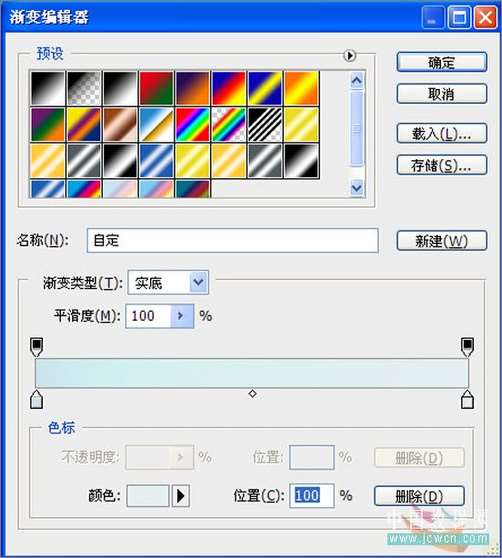This screenshot has height=558, width=502.
Task: Click the midpoint diamond under gradient bar
Action: (252, 394)
